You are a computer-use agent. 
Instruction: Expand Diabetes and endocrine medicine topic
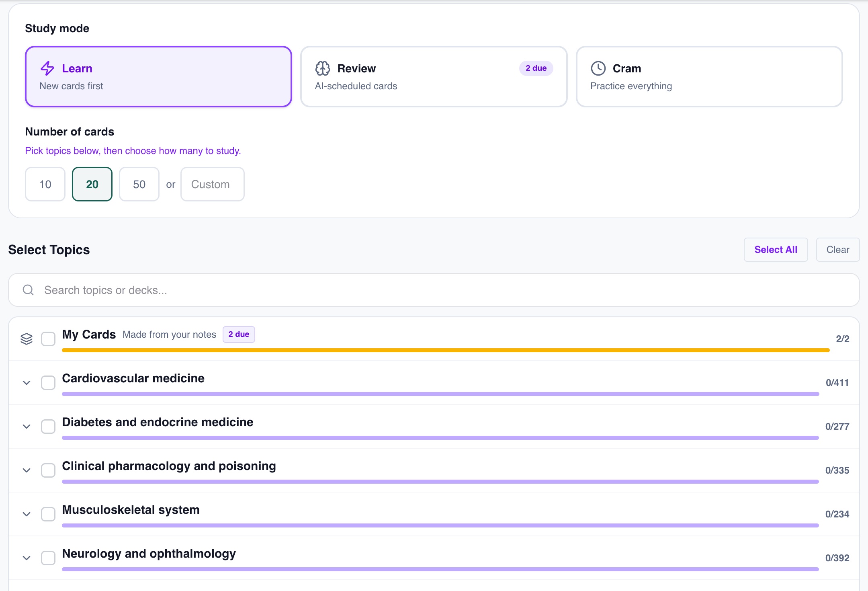click(x=27, y=427)
